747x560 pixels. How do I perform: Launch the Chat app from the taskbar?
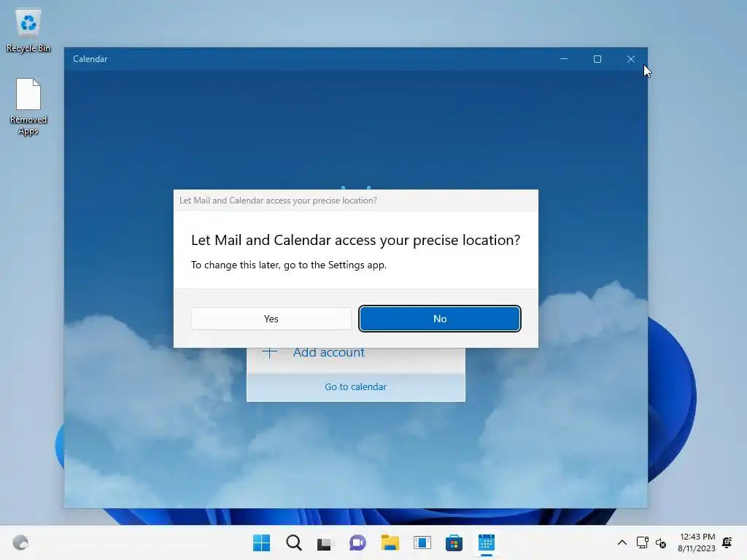click(x=357, y=542)
